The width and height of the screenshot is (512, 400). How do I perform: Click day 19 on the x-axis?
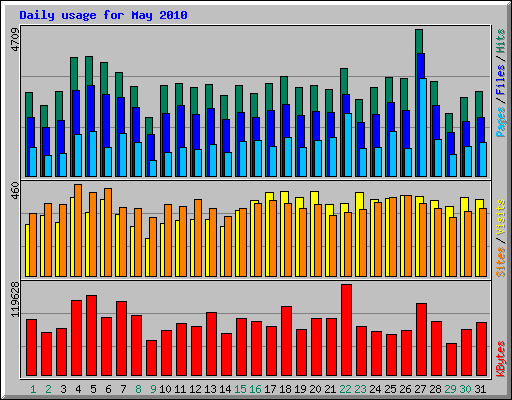click(300, 389)
